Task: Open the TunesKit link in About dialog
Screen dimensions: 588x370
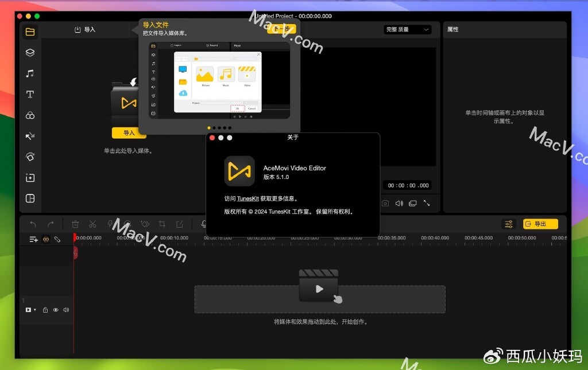Action: [248, 198]
